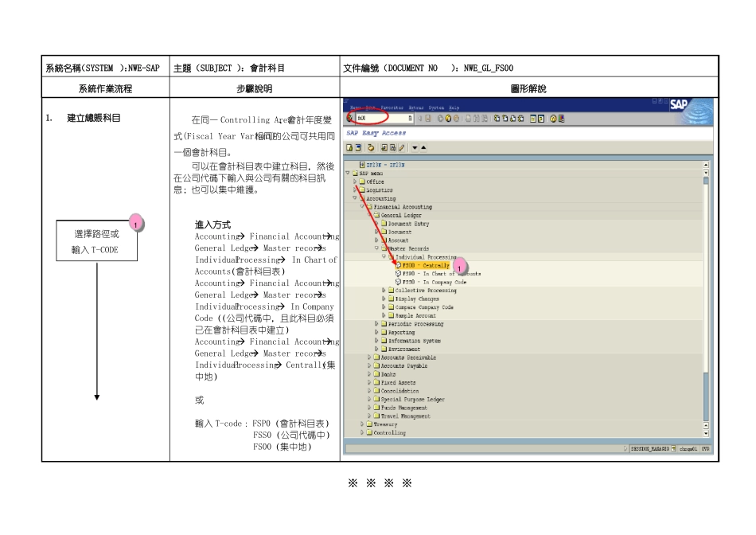Click the SAP Business Workplace icon
The image size is (756, 535).
[x=371, y=147]
